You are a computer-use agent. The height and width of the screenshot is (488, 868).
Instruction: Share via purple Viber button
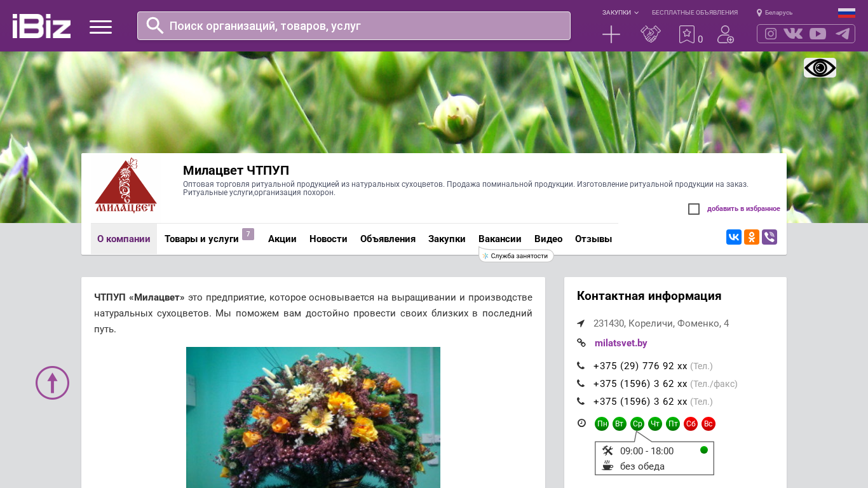coord(770,237)
